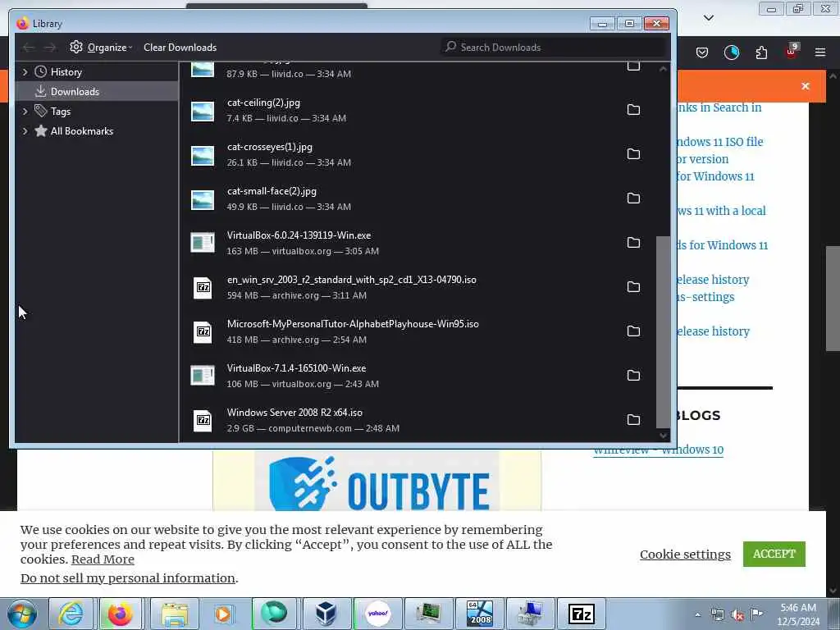The height and width of the screenshot is (630, 840).
Task: Open folder for VirtualBox-6.0.24-139119-Win.exe
Action: pos(633,243)
